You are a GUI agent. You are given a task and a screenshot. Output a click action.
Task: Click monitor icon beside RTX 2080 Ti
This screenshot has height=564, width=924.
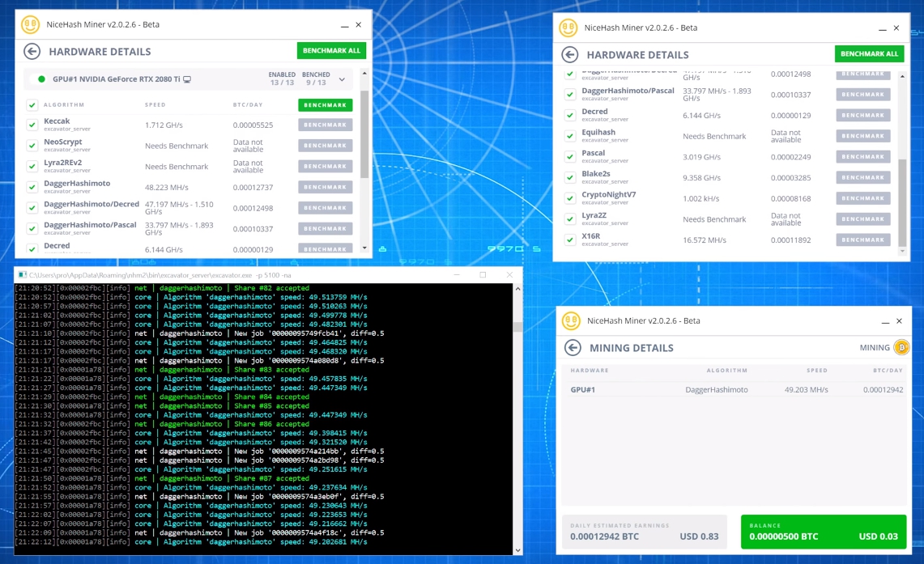coord(187,78)
